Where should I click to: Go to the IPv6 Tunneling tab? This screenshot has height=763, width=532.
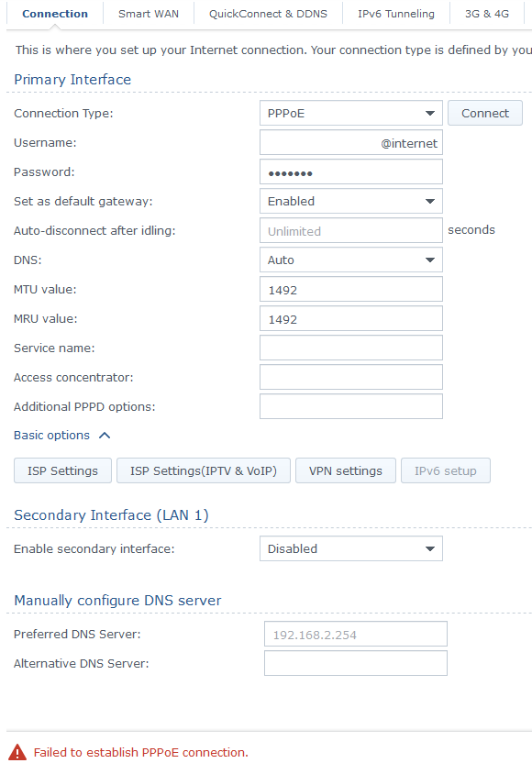396,14
